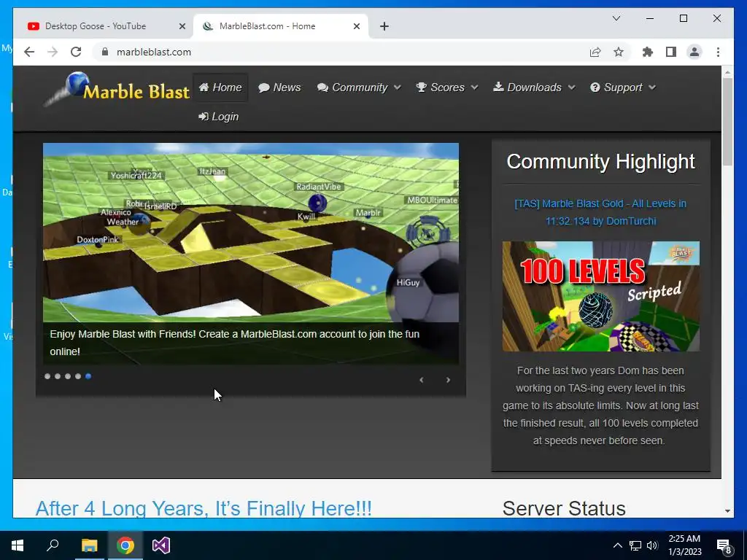Open the share this page icon
747x560 pixels.
pos(595,52)
